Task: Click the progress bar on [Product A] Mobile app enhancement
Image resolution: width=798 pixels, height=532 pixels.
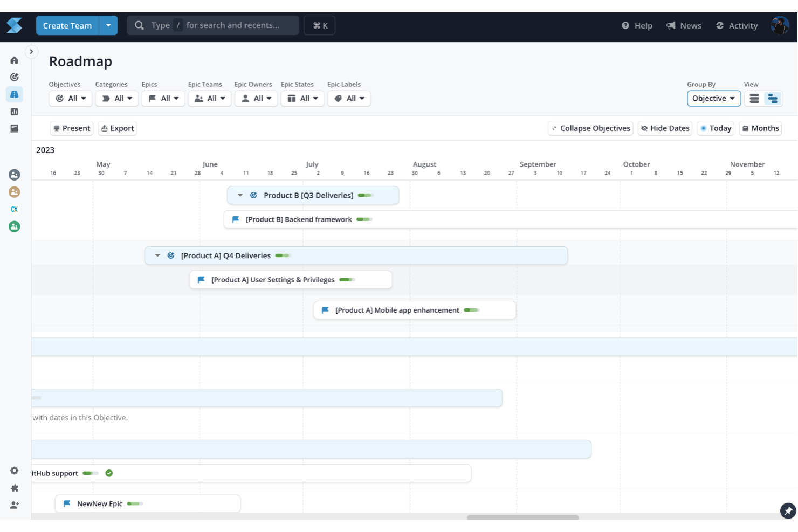Action: click(470, 310)
